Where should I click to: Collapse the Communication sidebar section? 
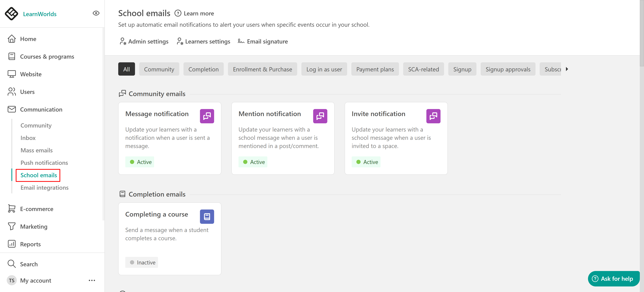[41, 109]
